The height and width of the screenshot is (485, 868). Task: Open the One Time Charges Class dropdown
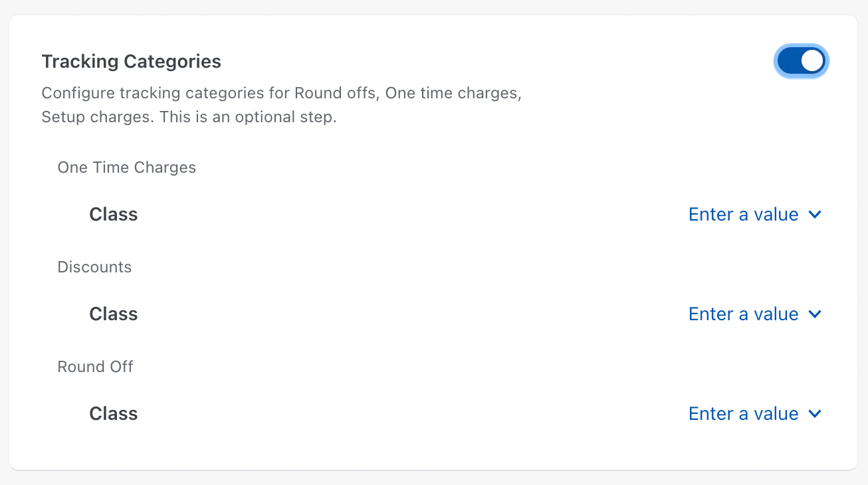tap(755, 215)
